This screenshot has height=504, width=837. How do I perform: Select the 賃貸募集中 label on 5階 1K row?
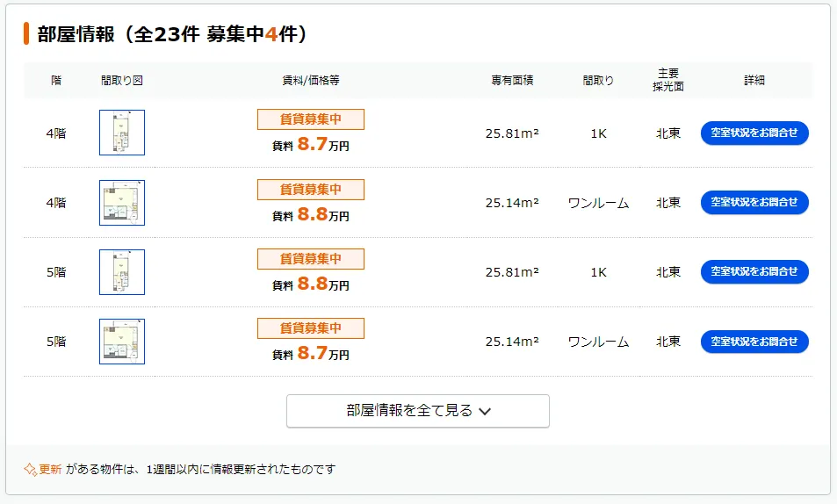(x=310, y=259)
